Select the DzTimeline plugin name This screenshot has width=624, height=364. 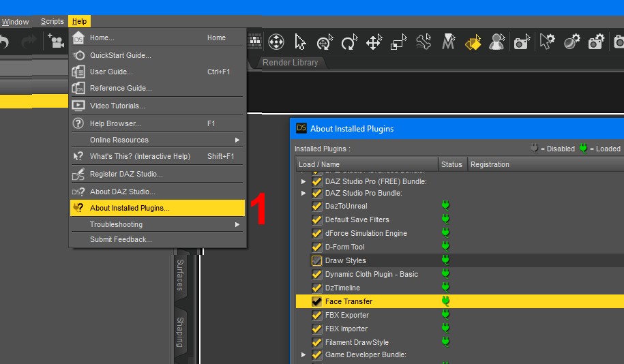(x=342, y=288)
